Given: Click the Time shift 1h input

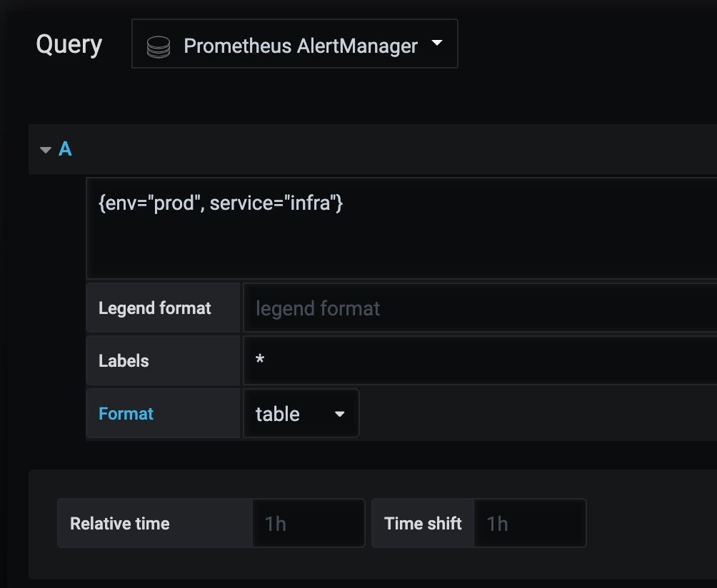Looking at the screenshot, I should coord(530,523).
